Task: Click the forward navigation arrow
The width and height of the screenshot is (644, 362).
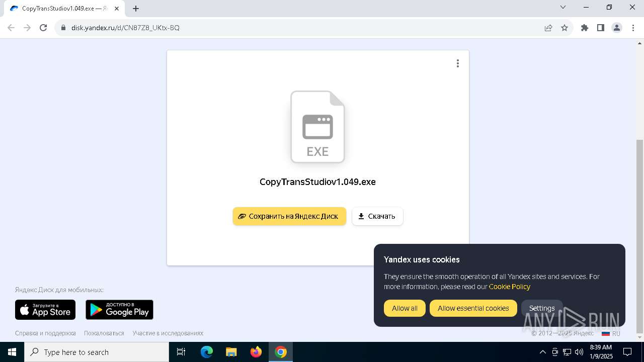Action: [x=27, y=28]
